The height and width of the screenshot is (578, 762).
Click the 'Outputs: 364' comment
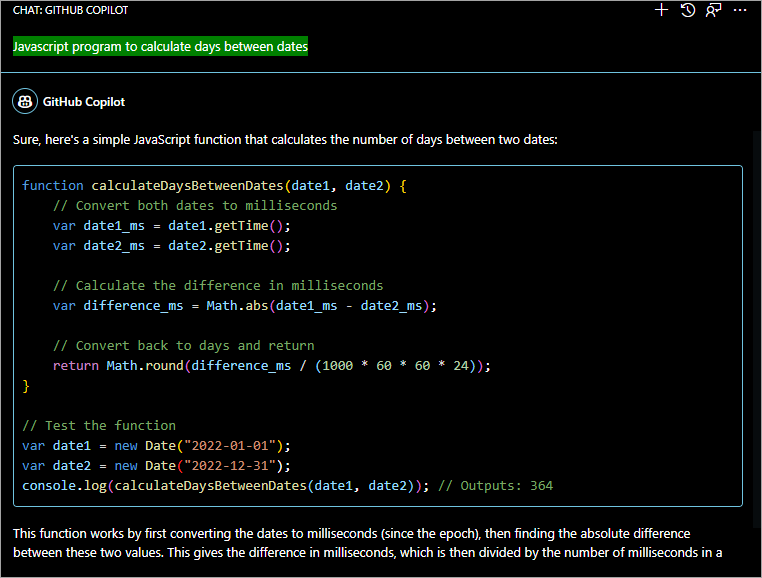pyautogui.click(x=496, y=486)
